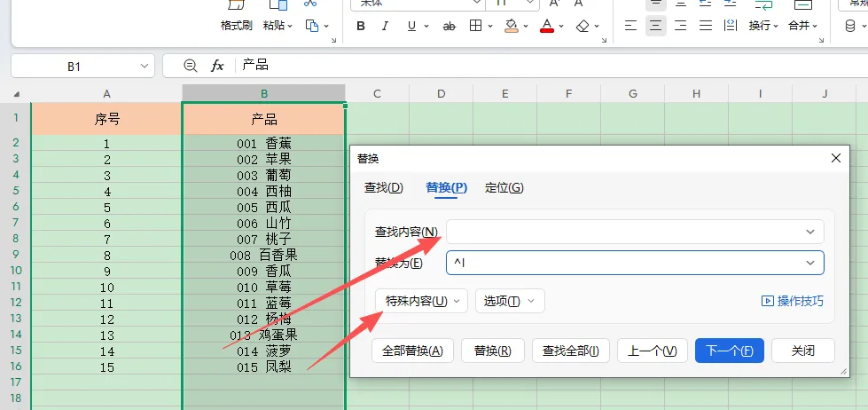
Task: Click the eraser clear-format icon
Action: pos(583,26)
